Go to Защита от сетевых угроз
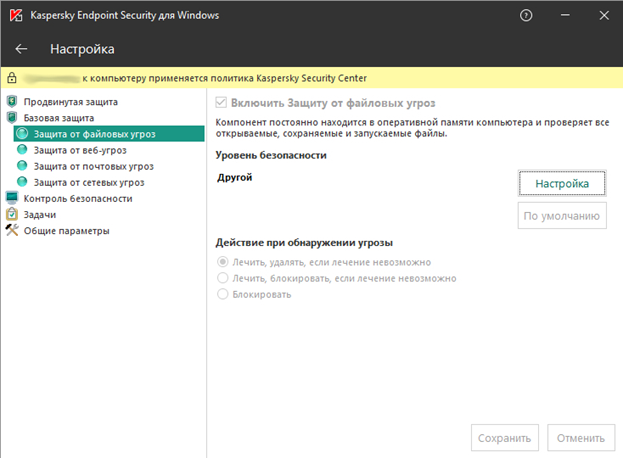This screenshot has width=624, height=459. (88, 182)
